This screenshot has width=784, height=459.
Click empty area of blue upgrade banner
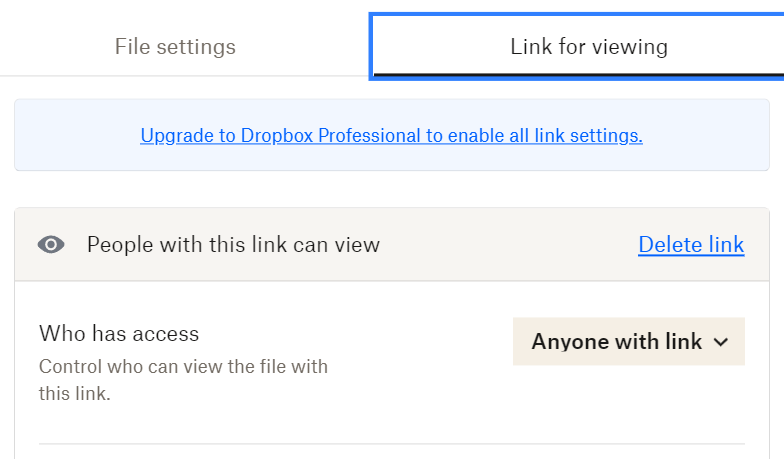75,135
